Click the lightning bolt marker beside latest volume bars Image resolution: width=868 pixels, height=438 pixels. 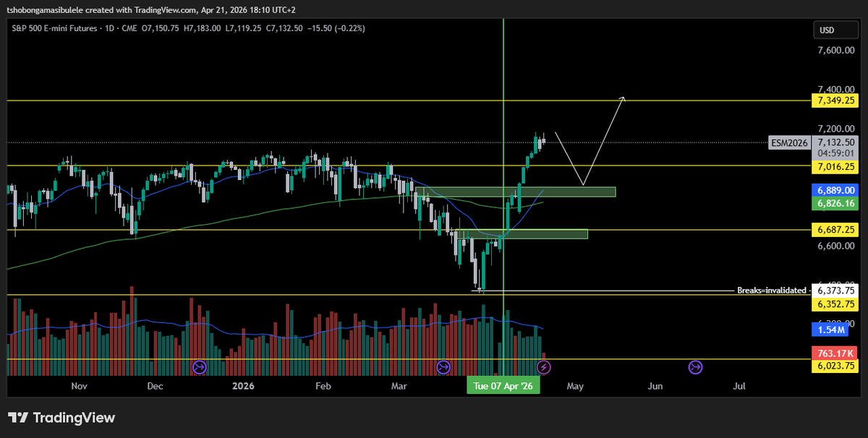pos(545,367)
